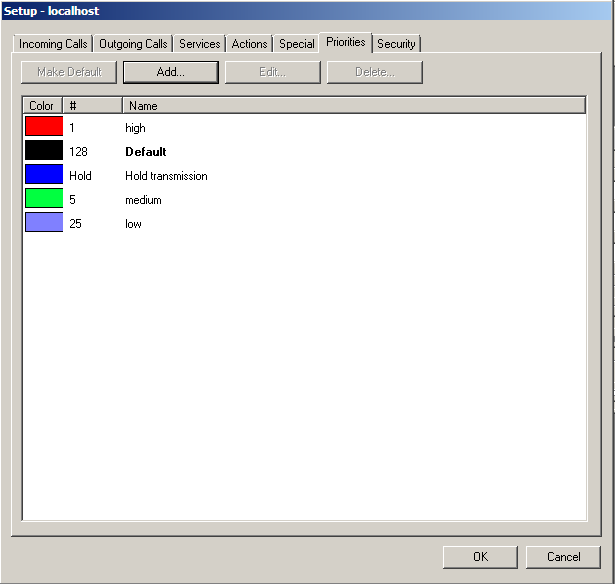Go to the Actions tab
Screen dimensions: 615x584
coord(249,44)
